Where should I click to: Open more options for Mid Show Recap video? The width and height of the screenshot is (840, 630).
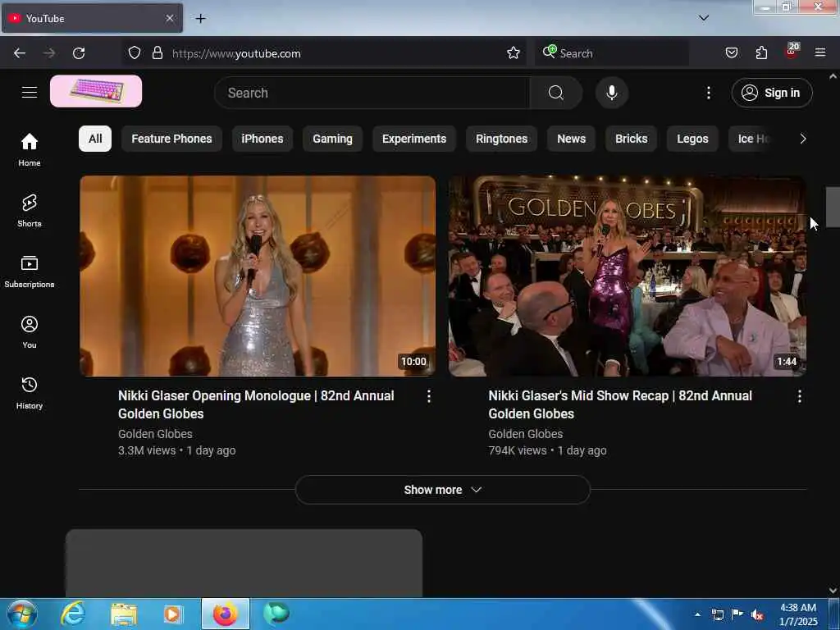click(x=799, y=396)
